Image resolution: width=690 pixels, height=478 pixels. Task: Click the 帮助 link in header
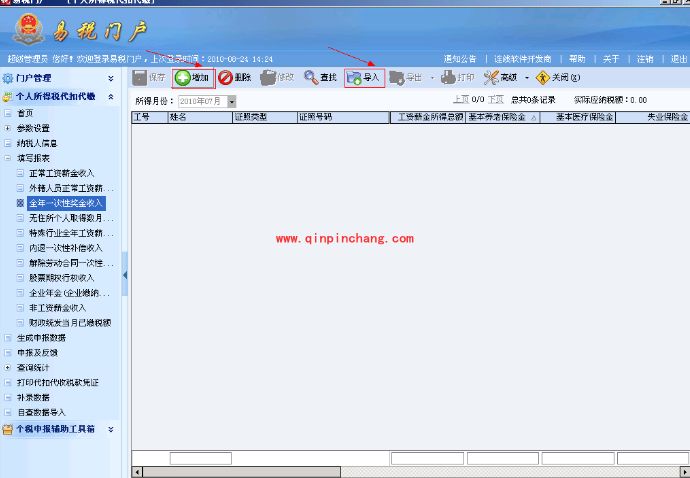[x=577, y=59]
